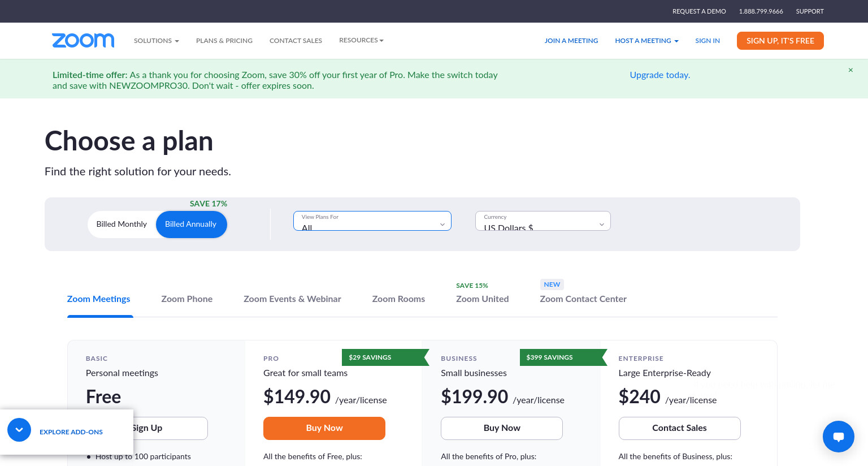Expand the Host a Meeting menu

[646, 41]
